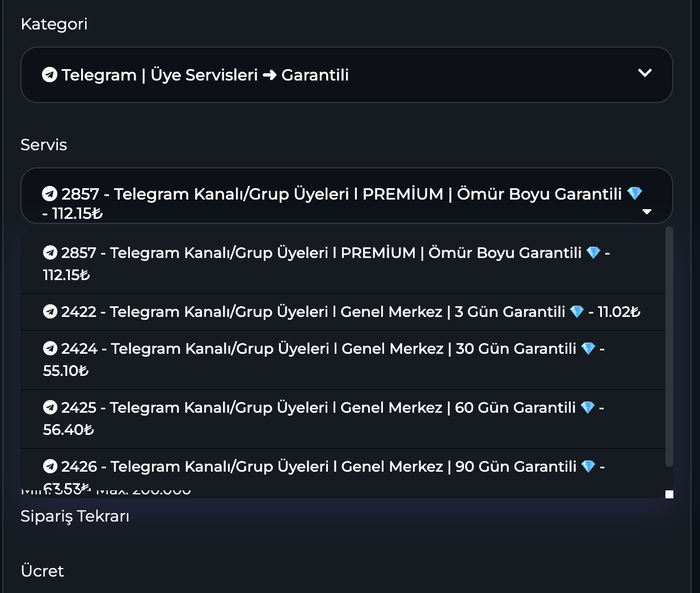Click Telegram icon beside service 2422
The height and width of the screenshot is (593, 700).
tap(50, 312)
